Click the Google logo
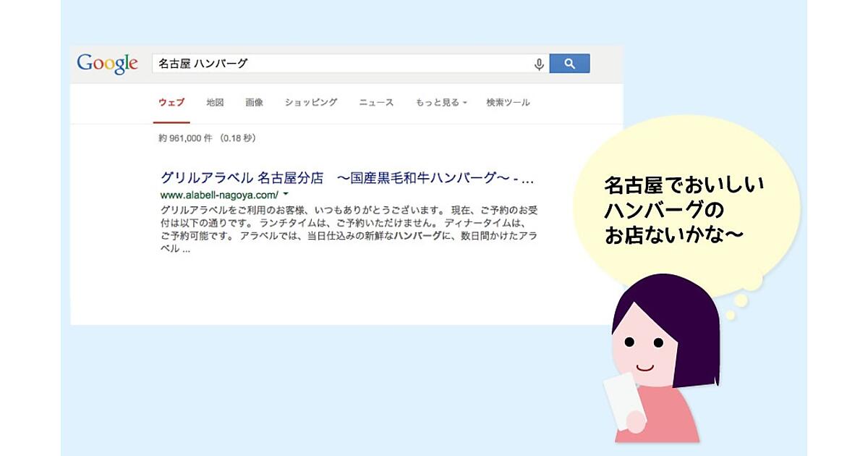Screen dimensions: 868x456 (x=107, y=64)
